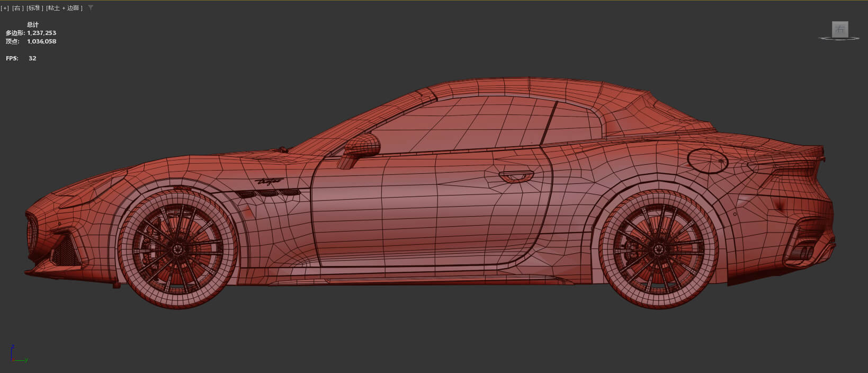Click the ViewCube face in the viewport corner
The image size is (868, 373).
click(840, 29)
